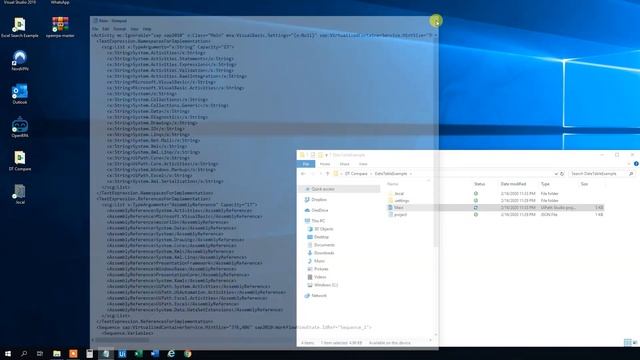Open the orange app icon in taskbar

(x=73, y=353)
